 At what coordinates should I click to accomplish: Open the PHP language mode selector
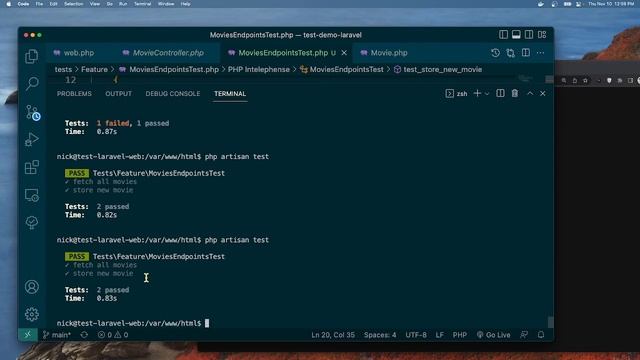(460, 335)
